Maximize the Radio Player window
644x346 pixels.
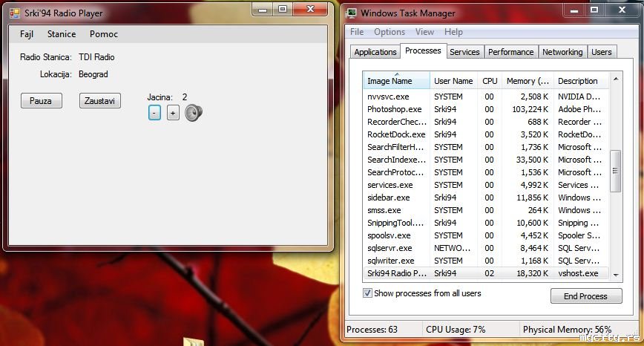[283, 9]
